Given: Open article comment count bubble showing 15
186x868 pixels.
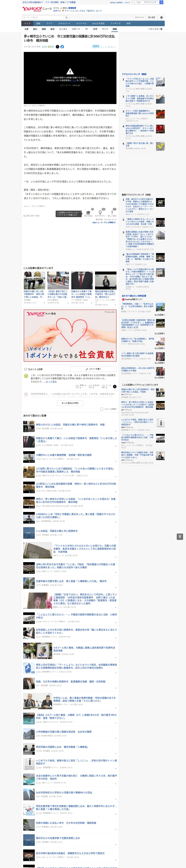Looking at the screenshot, I should tap(44, 47).
